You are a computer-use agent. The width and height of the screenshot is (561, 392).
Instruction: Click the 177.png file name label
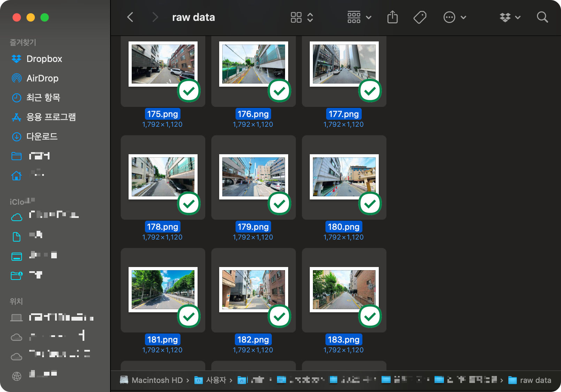[x=344, y=114]
